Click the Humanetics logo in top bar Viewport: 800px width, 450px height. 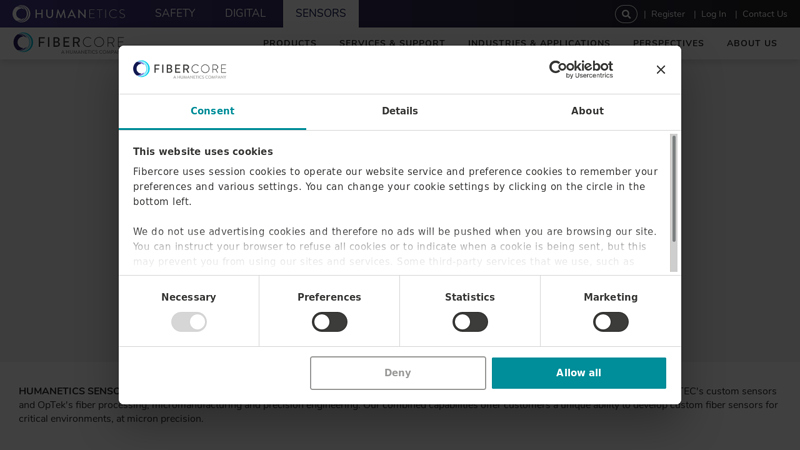click(x=69, y=14)
